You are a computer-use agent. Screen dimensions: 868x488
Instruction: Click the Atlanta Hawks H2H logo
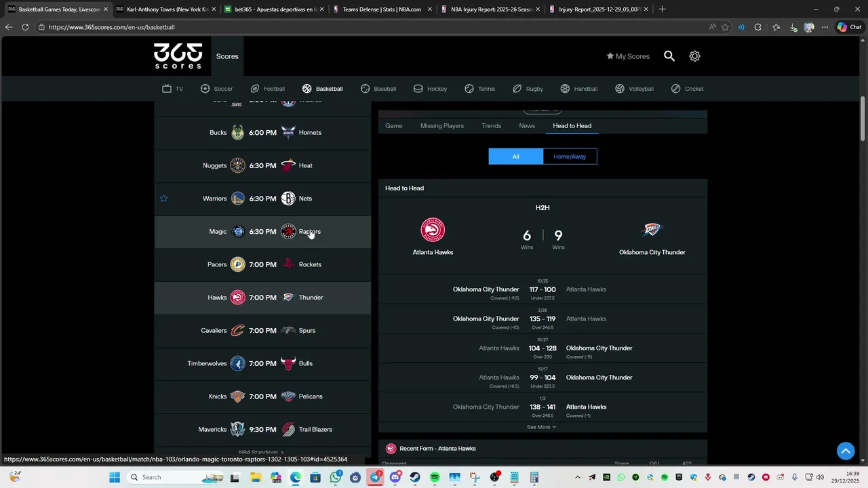[433, 230]
